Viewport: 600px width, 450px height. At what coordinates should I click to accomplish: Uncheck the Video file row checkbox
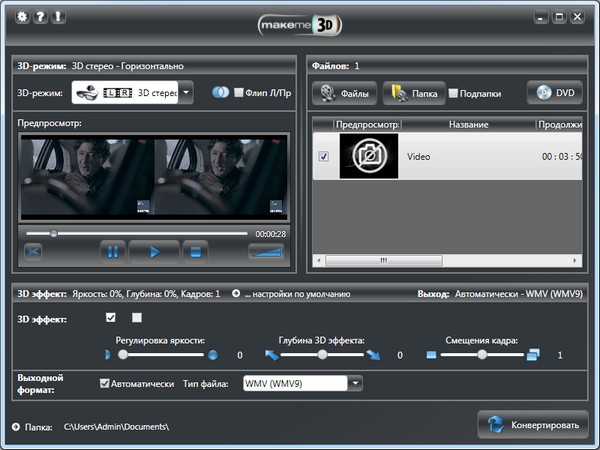click(x=323, y=157)
